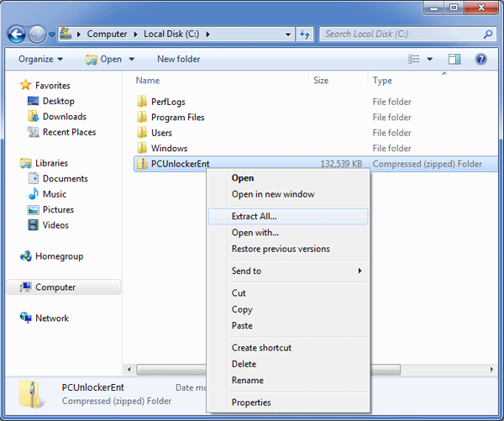Screen dimensions: 504x421
Task: Select the Music library icon
Action: click(x=34, y=194)
